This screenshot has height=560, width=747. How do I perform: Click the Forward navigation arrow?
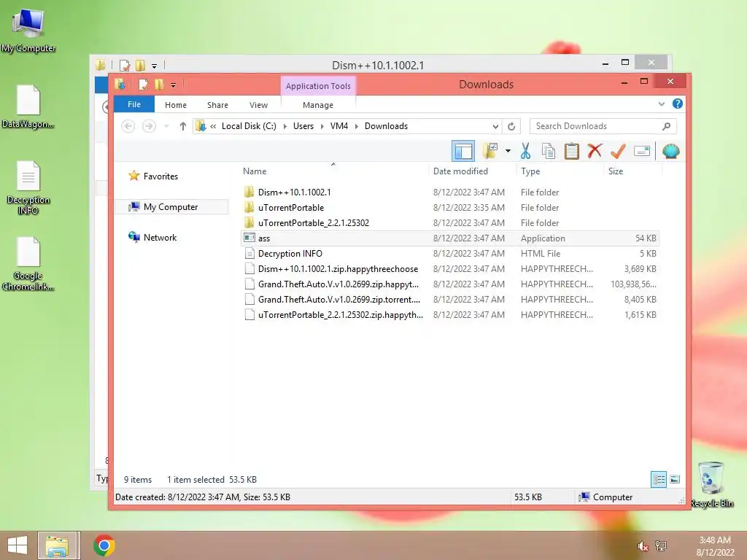pyautogui.click(x=149, y=126)
